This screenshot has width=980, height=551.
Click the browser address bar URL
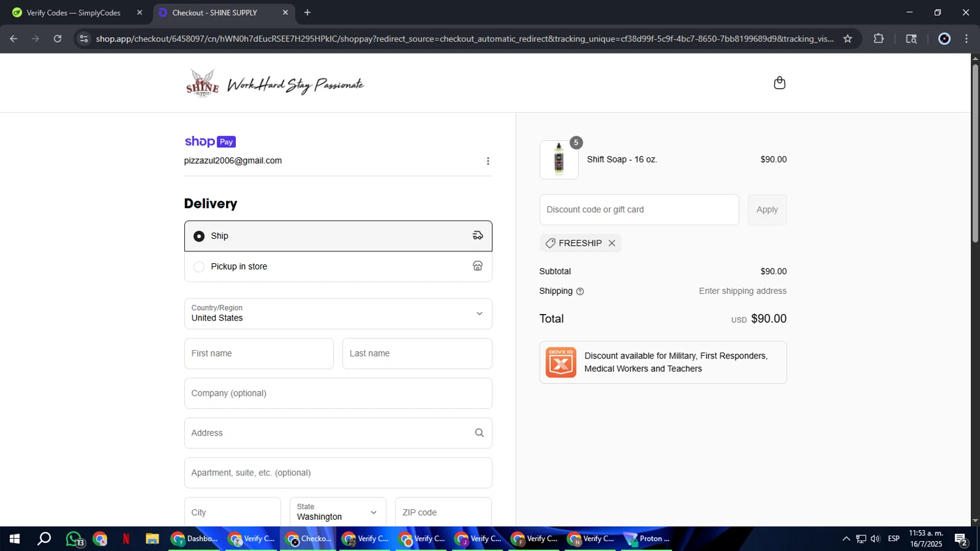[464, 39]
